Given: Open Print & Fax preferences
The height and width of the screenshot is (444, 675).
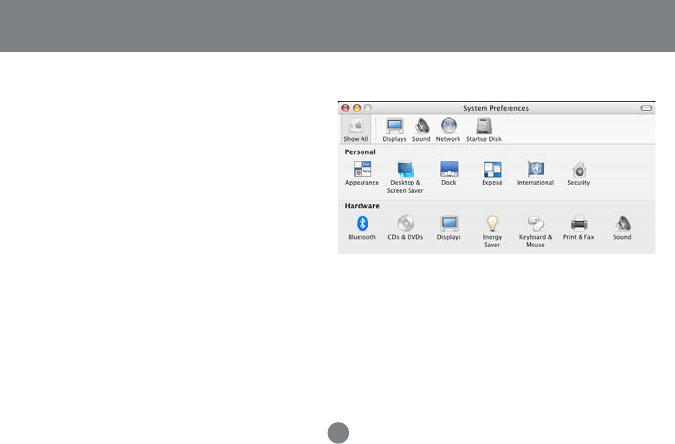Looking at the screenshot, I should [x=579, y=228].
